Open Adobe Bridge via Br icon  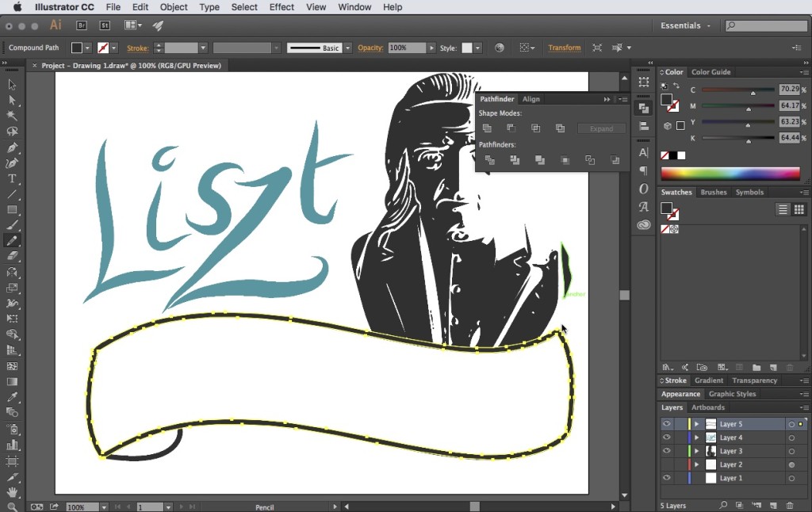(x=82, y=25)
